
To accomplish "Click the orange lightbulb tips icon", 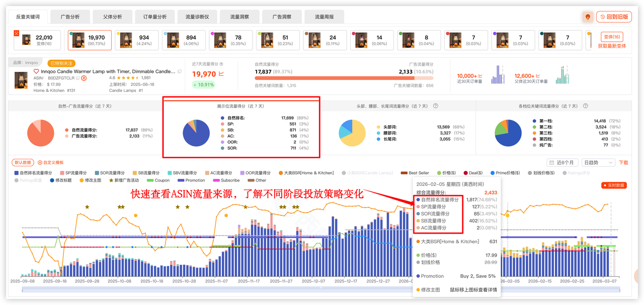I will coord(587,17).
